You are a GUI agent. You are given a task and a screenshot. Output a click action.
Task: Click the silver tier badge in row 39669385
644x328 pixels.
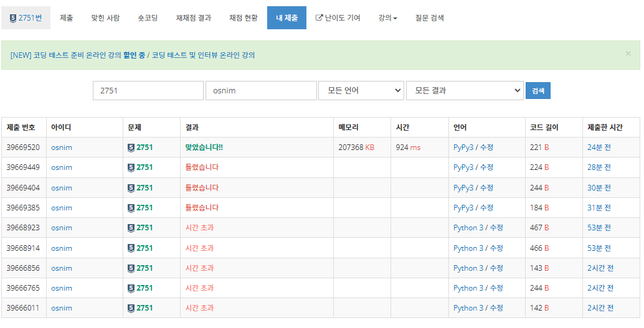tap(131, 208)
